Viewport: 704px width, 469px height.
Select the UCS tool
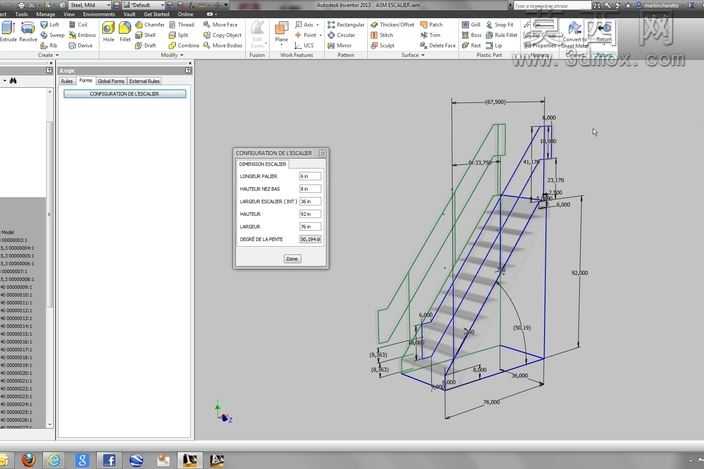coord(304,45)
